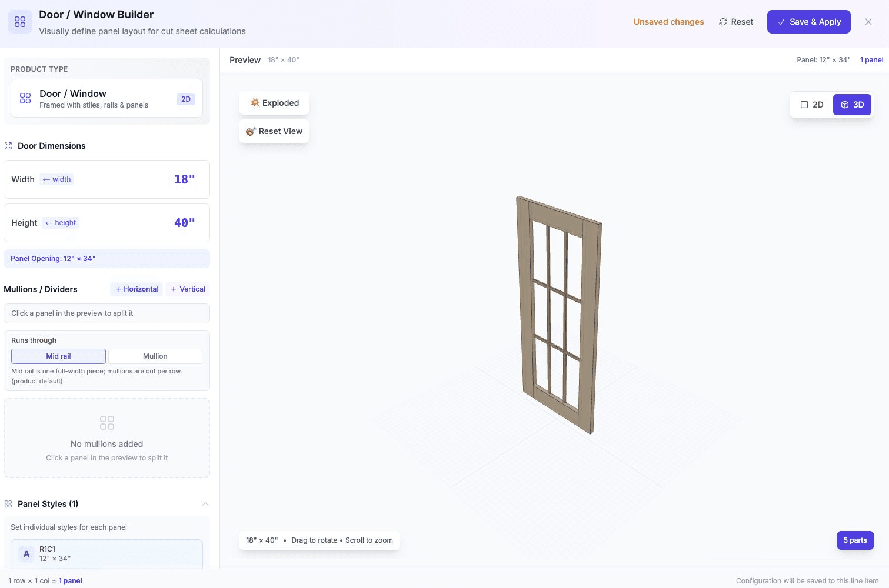The height and width of the screenshot is (588, 889).
Task: Click the 2D badge in product type card
Action: tap(186, 99)
